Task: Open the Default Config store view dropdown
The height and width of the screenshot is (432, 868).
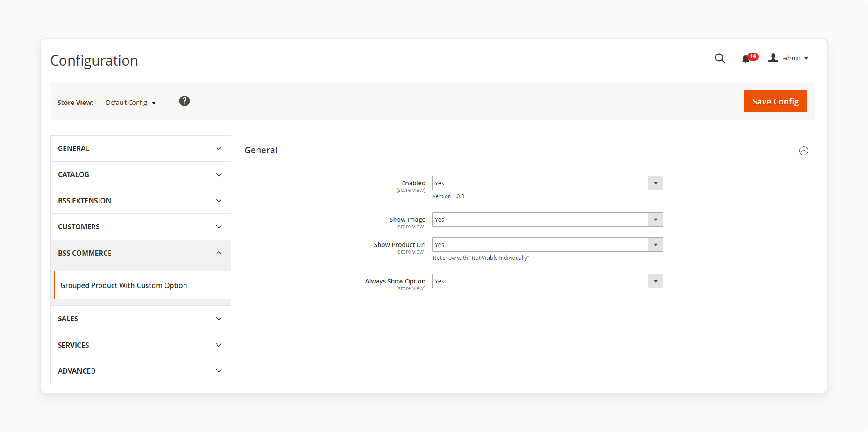Action: coord(131,103)
